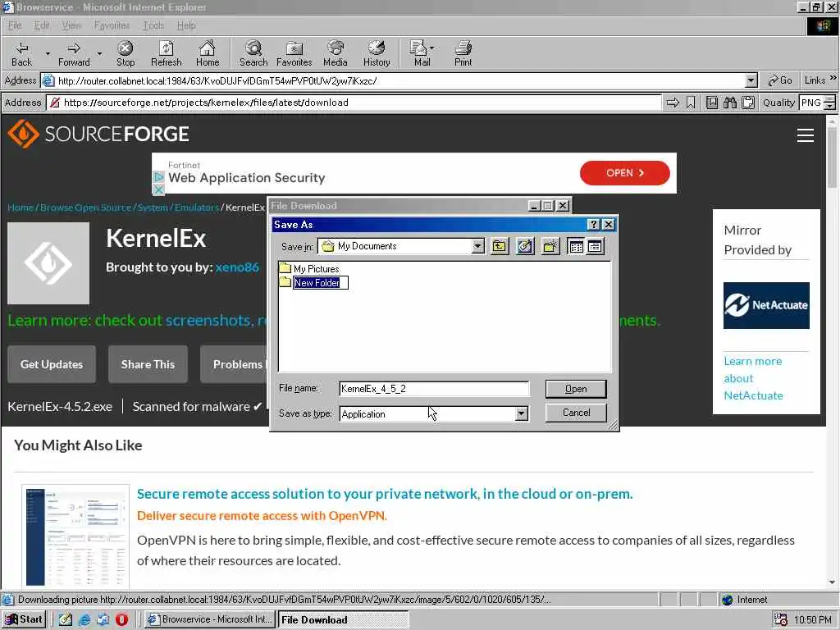
Task: Click the New Folder name edit box
Action: (x=321, y=283)
